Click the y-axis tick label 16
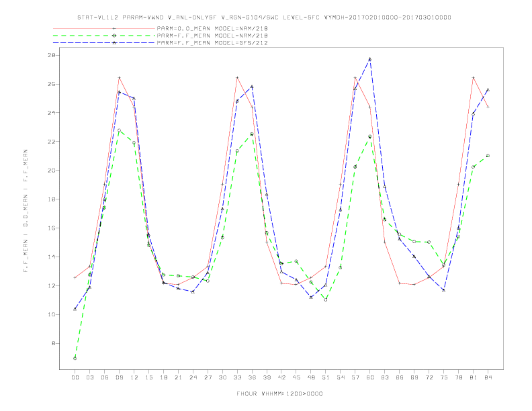532x411 pixels. tap(52, 228)
